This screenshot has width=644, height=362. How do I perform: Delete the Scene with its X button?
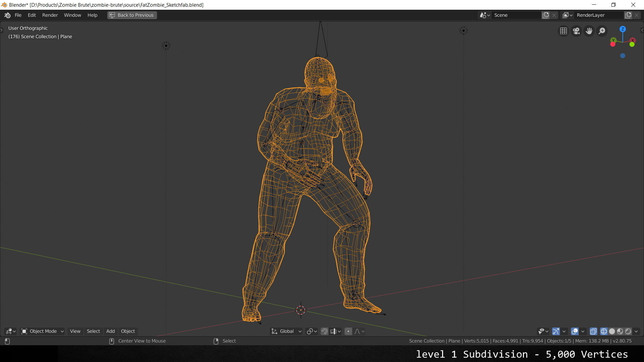[554, 15]
